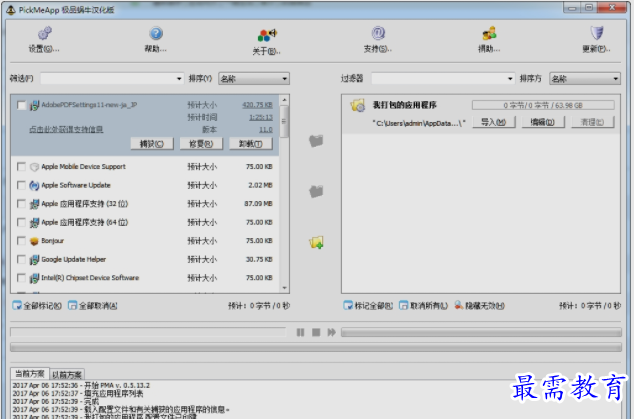The image size is (634, 419).
Task: Click the AdobePDFSettings11 installer icon
Action: click(x=34, y=105)
